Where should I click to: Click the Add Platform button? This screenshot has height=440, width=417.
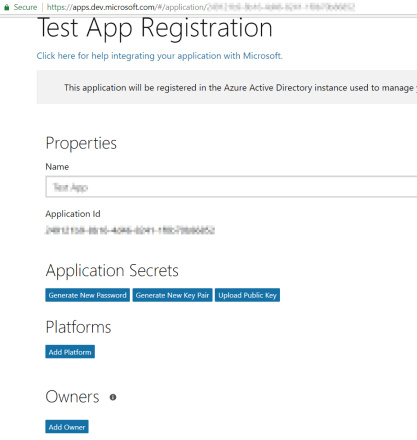[x=70, y=352]
